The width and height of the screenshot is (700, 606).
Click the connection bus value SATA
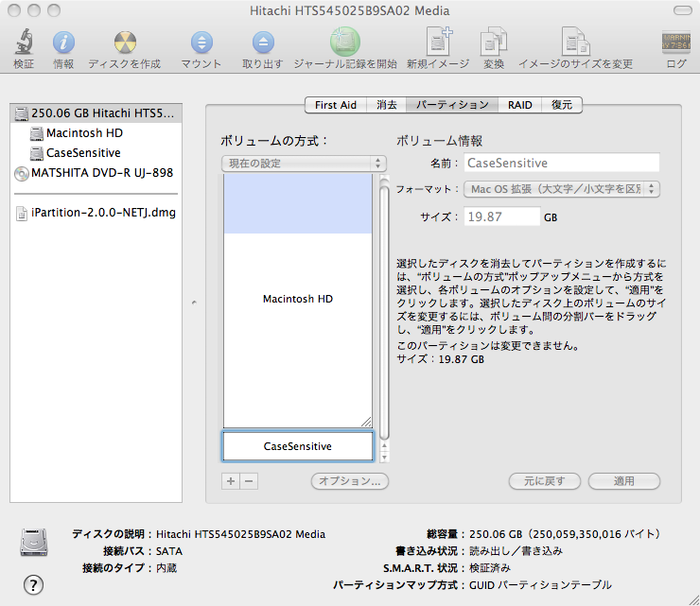[x=169, y=551]
